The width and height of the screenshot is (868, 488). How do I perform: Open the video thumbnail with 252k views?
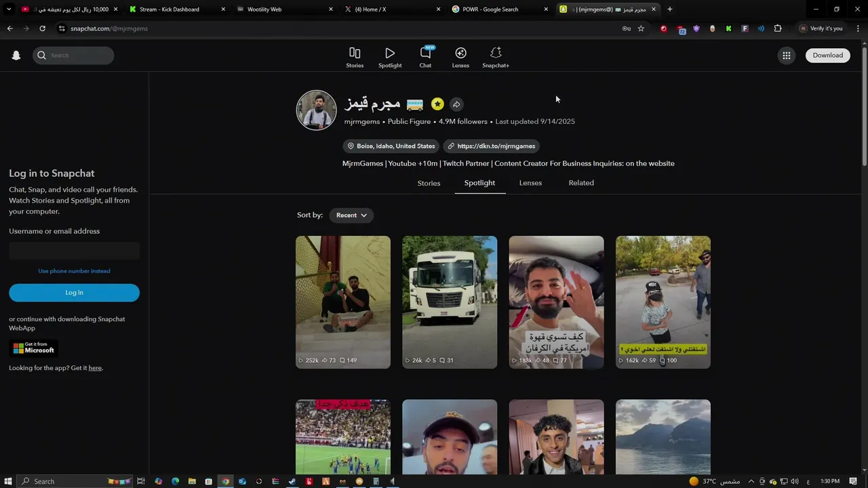[343, 302]
